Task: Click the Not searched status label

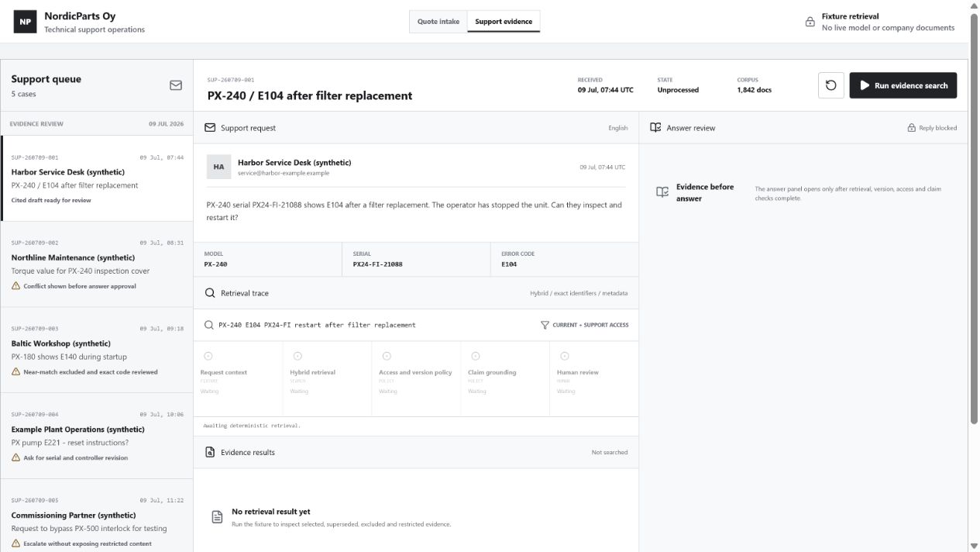Action: [x=610, y=452]
